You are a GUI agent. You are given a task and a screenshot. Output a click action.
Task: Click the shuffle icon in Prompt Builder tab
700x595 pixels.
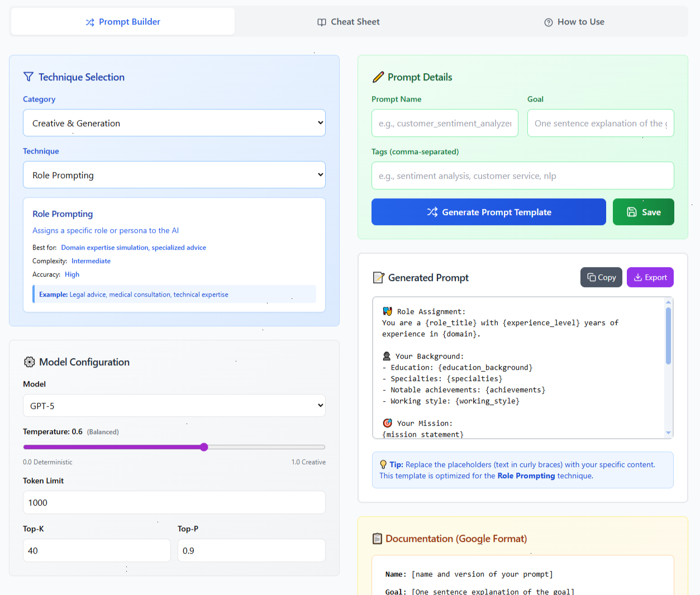90,22
